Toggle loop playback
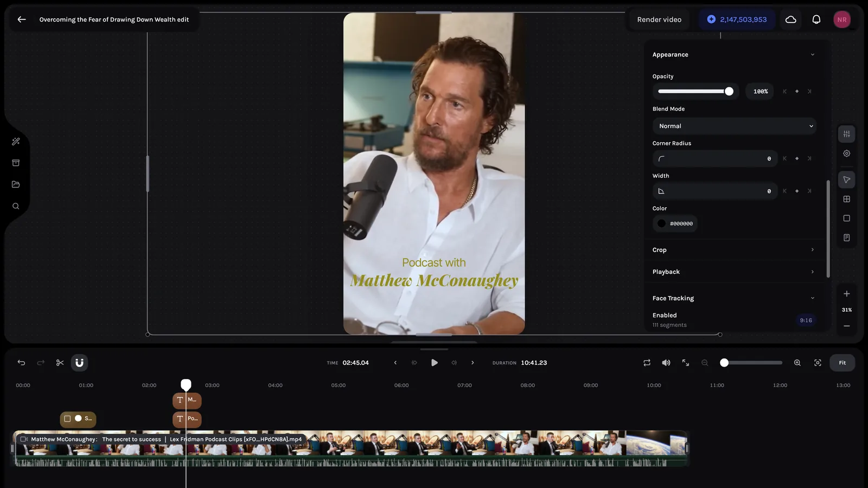The image size is (868, 488). pos(647,363)
